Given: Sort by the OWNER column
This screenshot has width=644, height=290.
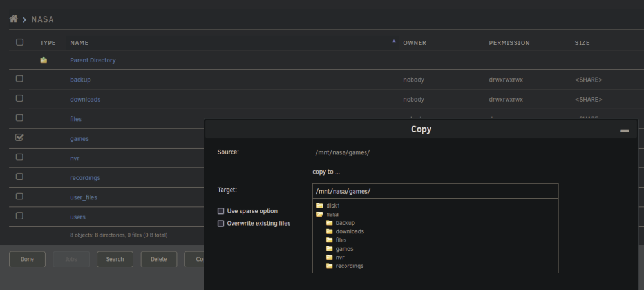Looking at the screenshot, I should [415, 42].
